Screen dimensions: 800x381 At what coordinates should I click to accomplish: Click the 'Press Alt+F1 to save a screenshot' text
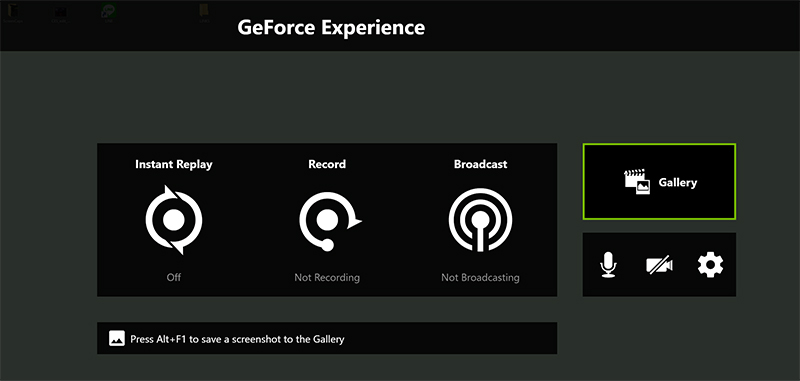coord(237,339)
